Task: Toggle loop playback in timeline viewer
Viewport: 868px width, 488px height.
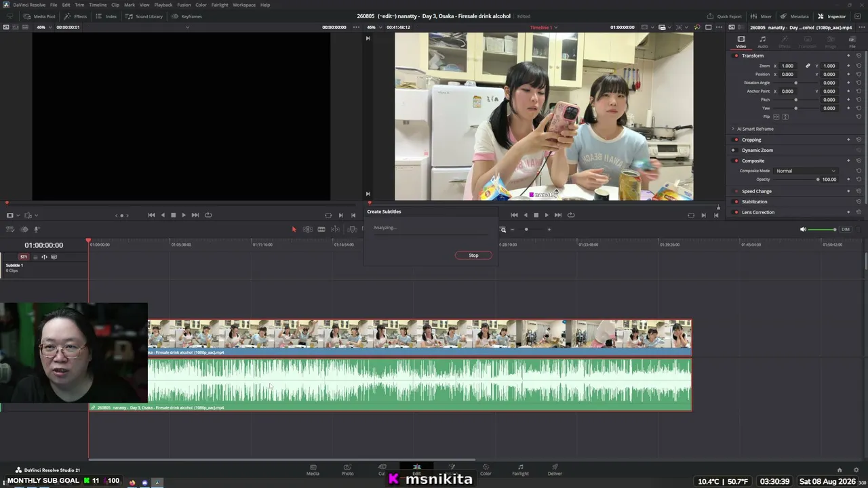Action: [x=571, y=215]
